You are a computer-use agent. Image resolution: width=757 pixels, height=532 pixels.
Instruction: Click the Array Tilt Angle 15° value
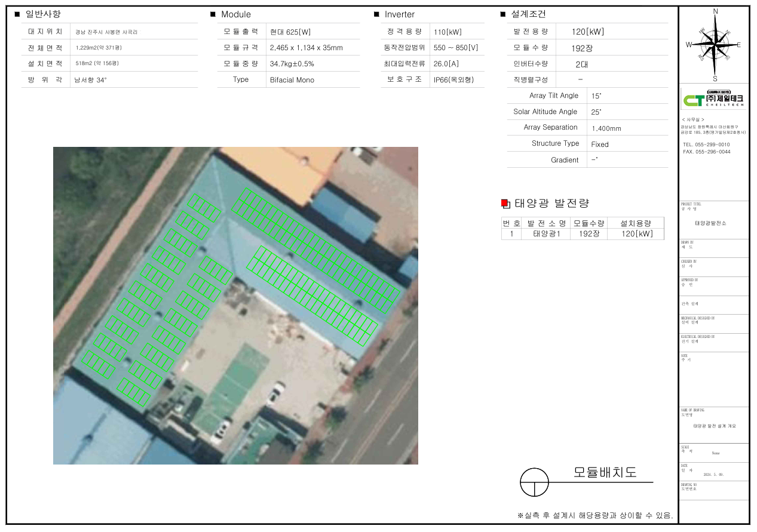(596, 96)
